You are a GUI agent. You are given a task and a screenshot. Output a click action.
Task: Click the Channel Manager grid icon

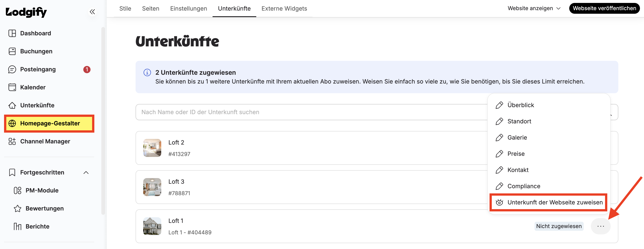pyautogui.click(x=12, y=141)
